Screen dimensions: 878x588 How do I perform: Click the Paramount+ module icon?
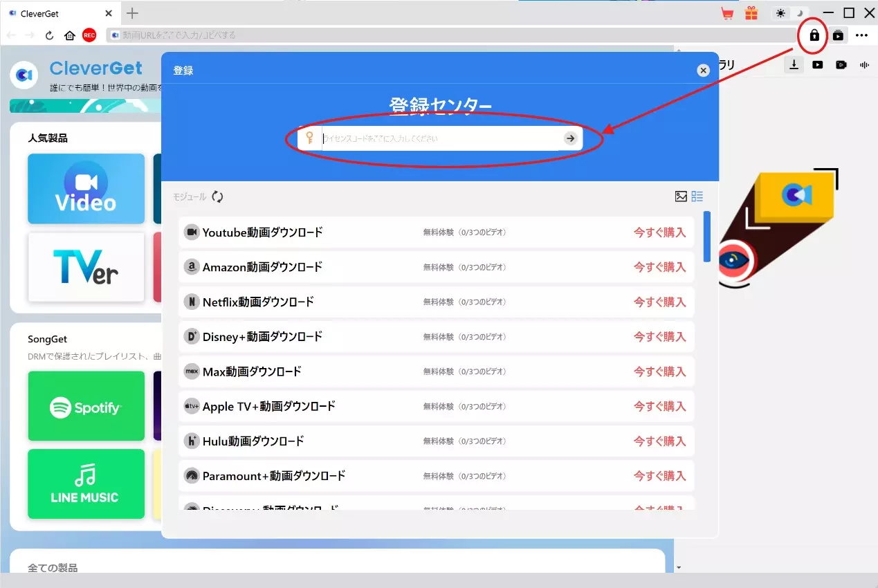pos(192,475)
